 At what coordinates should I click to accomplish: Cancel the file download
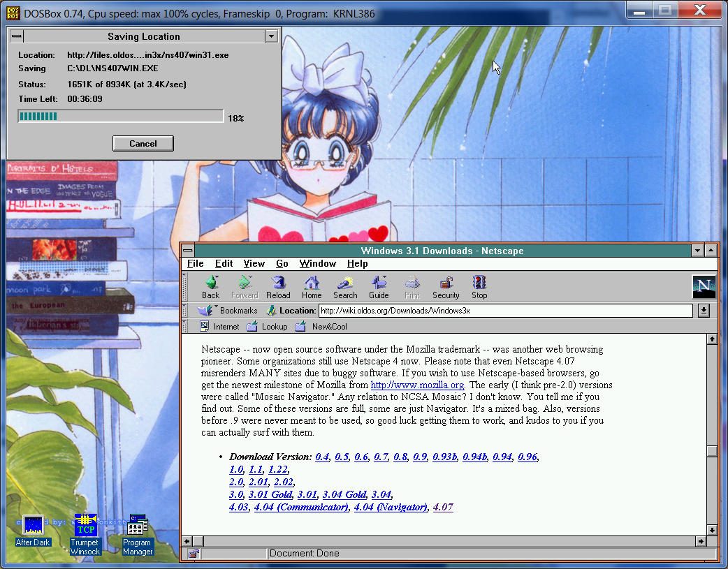[x=143, y=143]
